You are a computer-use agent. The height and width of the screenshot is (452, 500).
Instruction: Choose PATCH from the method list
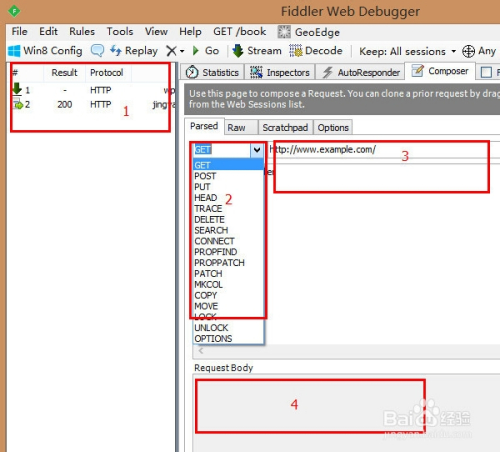(x=228, y=273)
